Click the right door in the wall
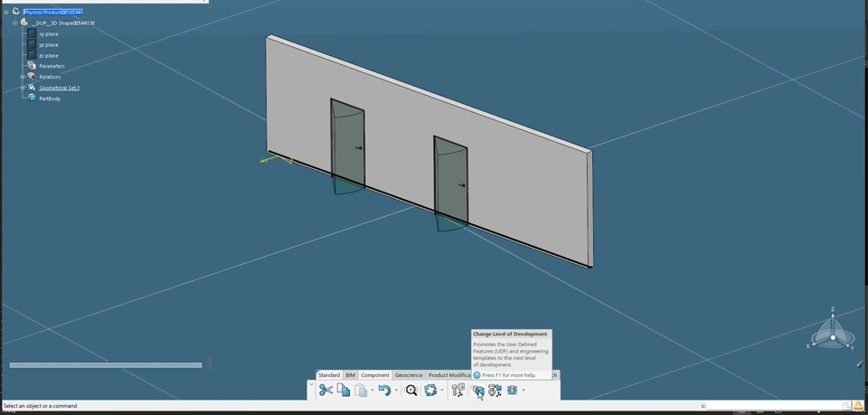 [450, 182]
